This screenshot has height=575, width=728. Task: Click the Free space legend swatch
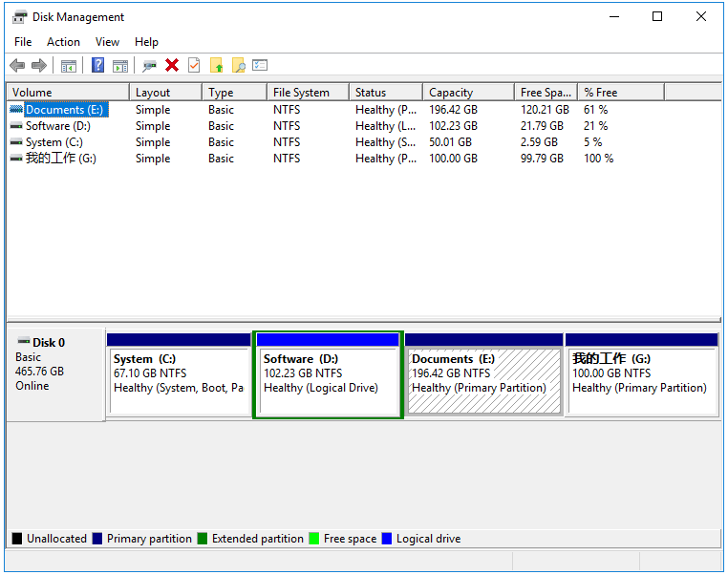(x=314, y=539)
